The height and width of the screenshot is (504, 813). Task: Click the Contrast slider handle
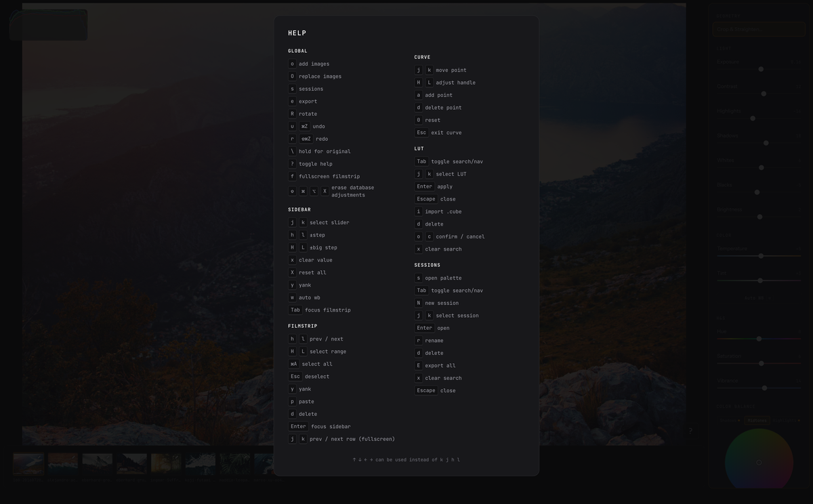[764, 93]
